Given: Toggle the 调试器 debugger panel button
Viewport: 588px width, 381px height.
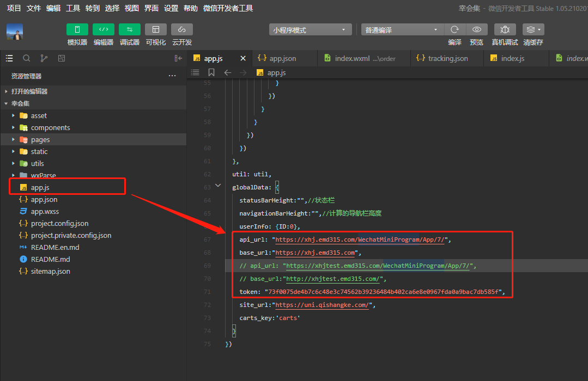Looking at the screenshot, I should point(129,29).
